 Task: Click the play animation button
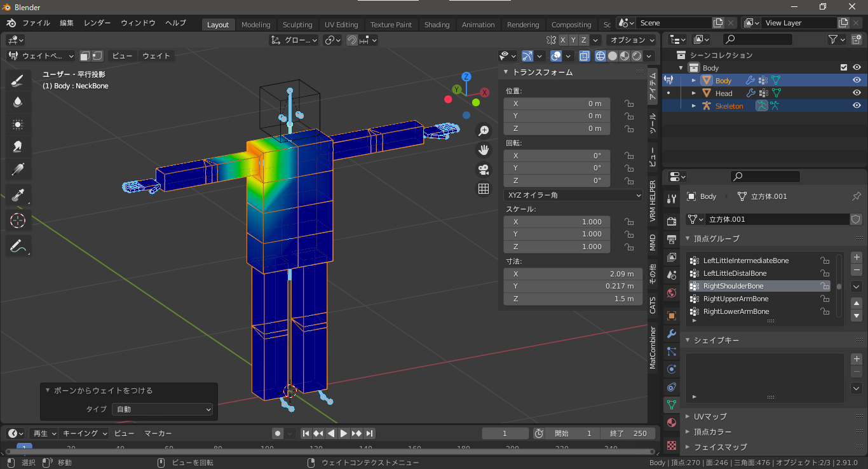[344, 433]
